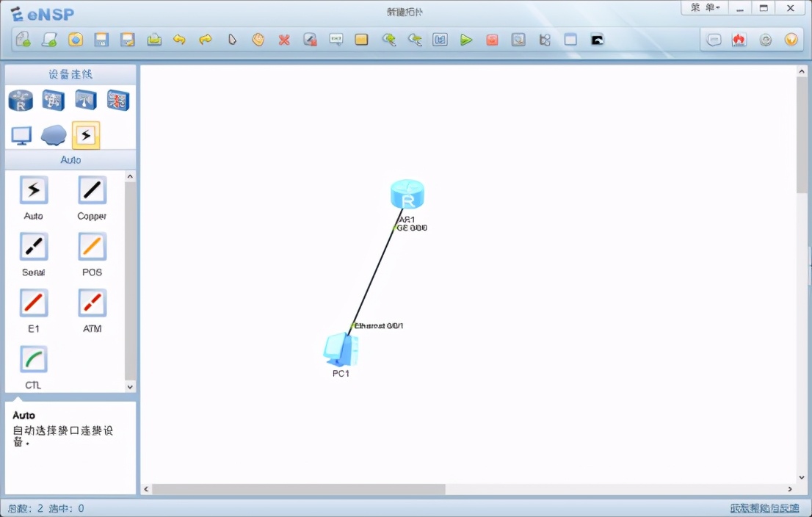Create a new topology from the toolbar
This screenshot has width=812, height=517.
(x=23, y=40)
